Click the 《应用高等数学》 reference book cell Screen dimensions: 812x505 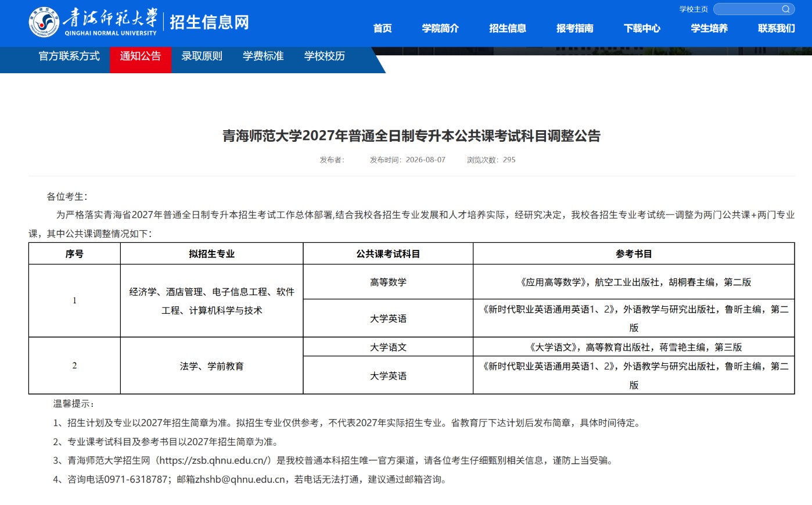634,282
